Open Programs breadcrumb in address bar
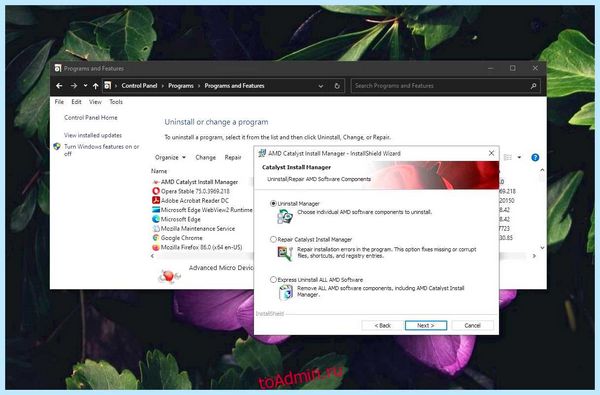Screen dimensions: 600x395 181,86
